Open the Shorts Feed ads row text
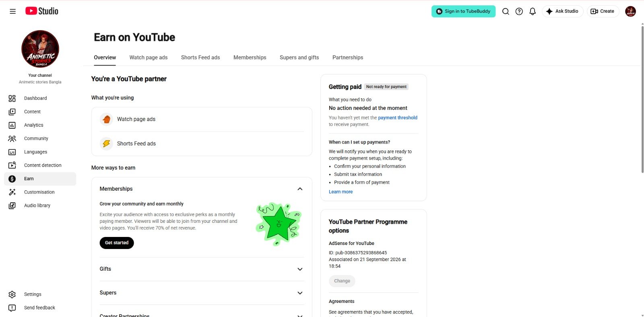The image size is (644, 317). tap(136, 144)
